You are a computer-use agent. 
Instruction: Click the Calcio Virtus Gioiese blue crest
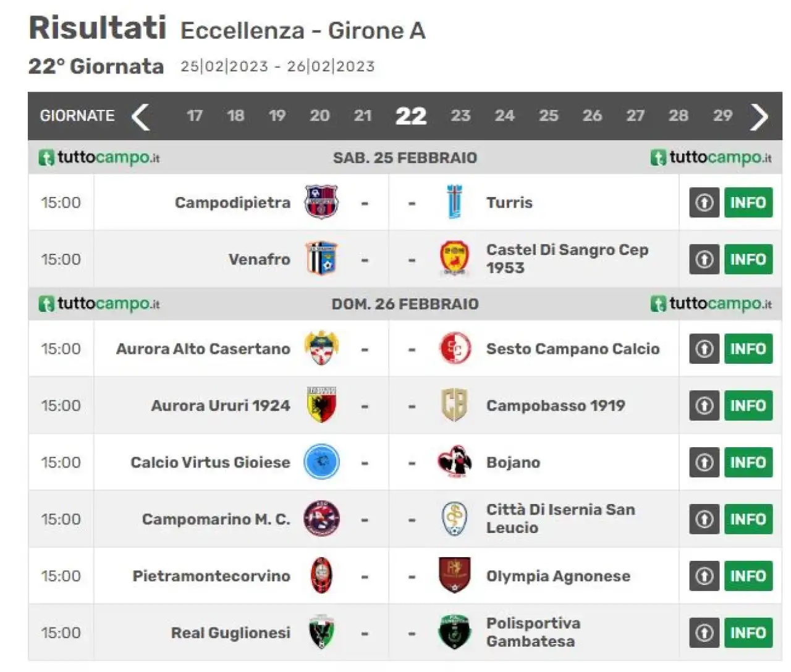coord(321,462)
